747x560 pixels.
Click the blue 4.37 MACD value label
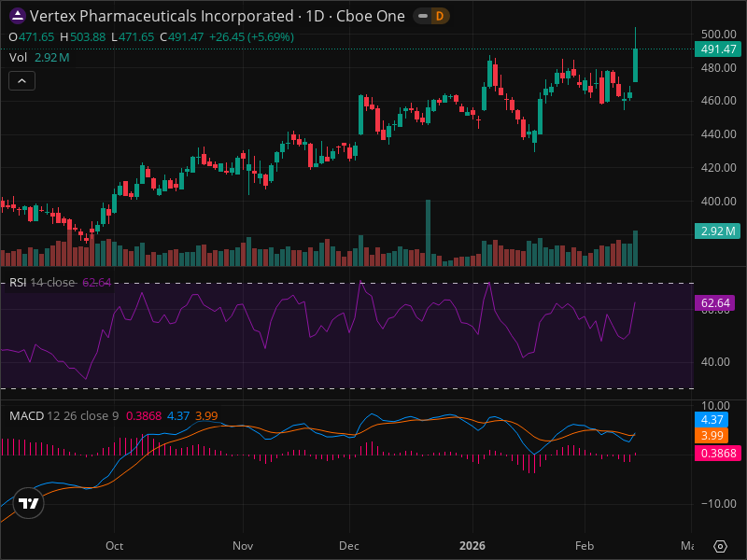click(712, 419)
